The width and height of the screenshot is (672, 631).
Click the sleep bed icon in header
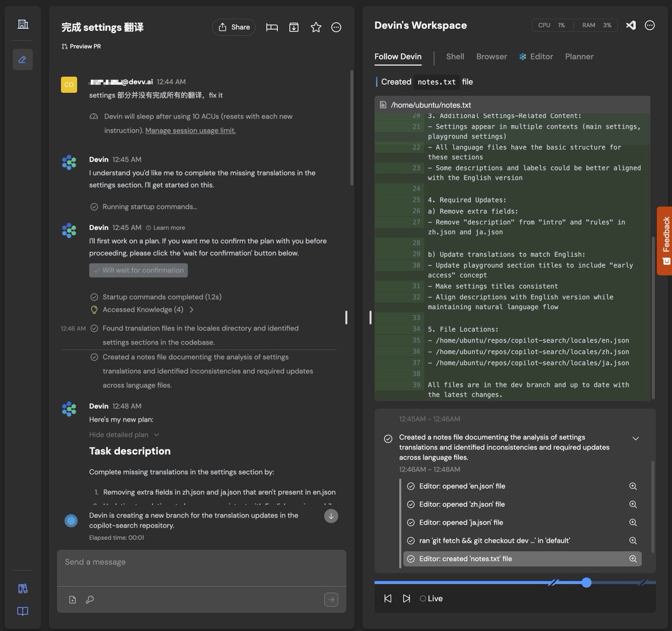tap(272, 27)
